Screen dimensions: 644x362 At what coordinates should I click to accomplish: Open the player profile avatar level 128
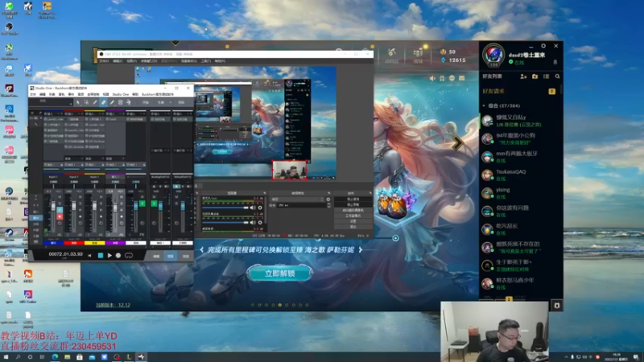(x=493, y=55)
